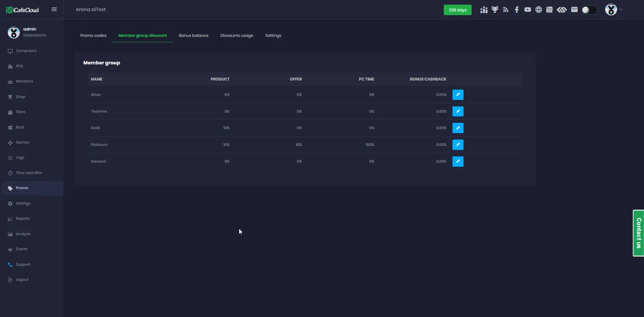This screenshot has height=317, width=644.
Task: Click the OFFER column header
Action: coord(296,79)
